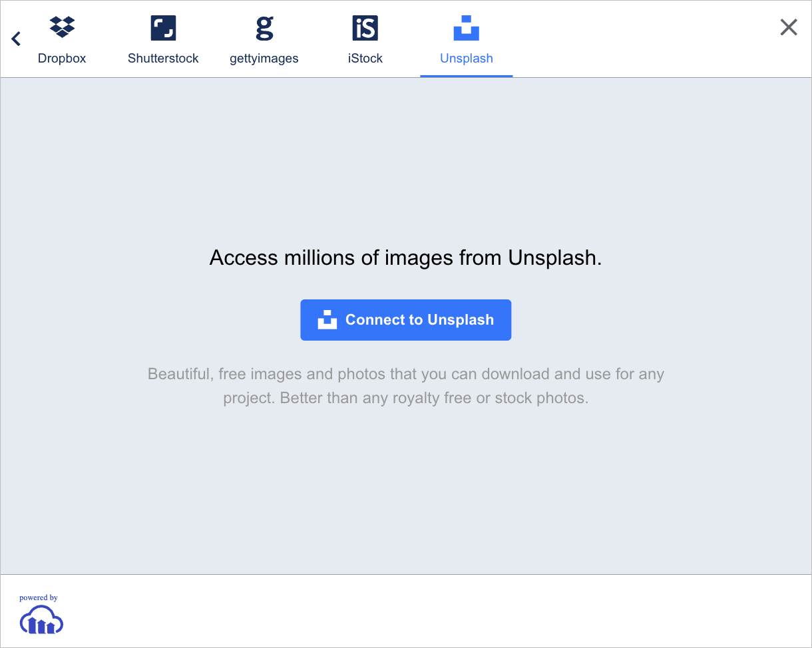Click the 'powered by' text
The height and width of the screenshot is (648, 812).
(39, 597)
